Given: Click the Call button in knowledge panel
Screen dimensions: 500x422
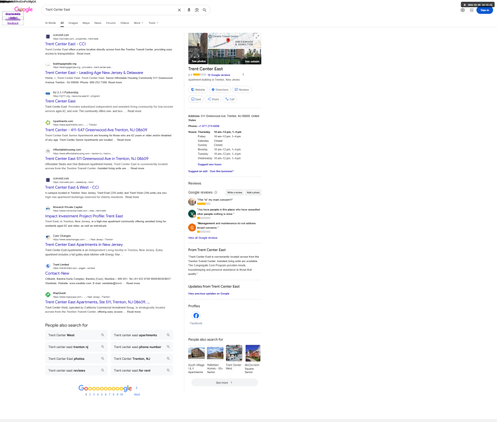Looking at the screenshot, I should pyautogui.click(x=230, y=99).
